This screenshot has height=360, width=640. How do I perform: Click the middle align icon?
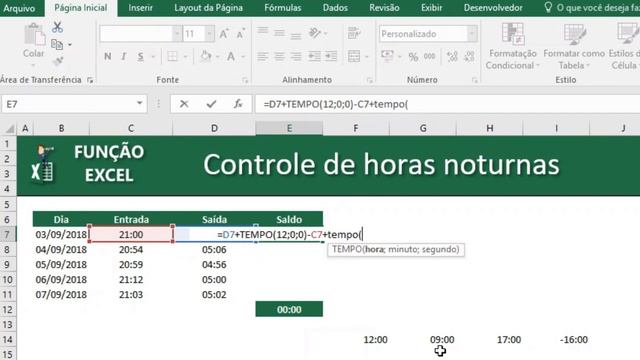279,33
